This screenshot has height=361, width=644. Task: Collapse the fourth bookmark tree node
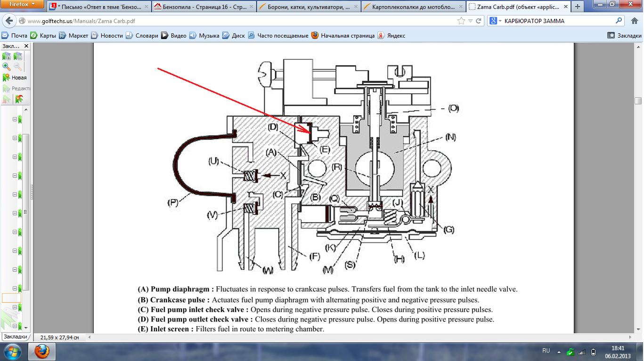click(x=15, y=176)
